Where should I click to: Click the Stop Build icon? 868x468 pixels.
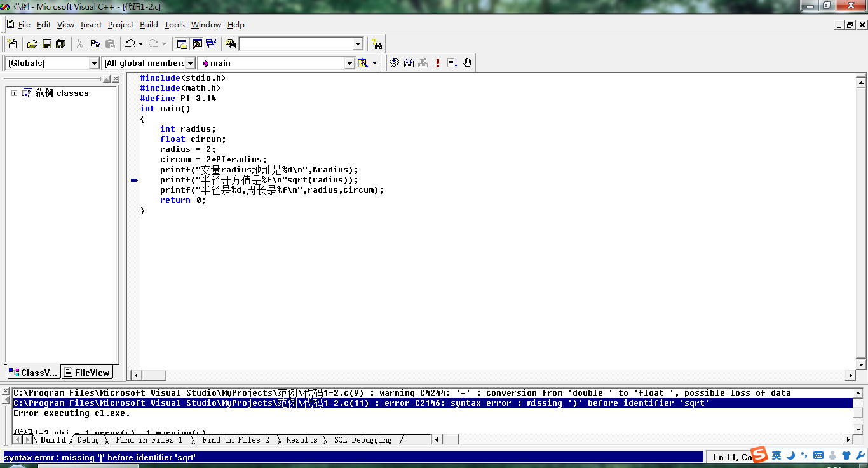pyautogui.click(x=423, y=63)
